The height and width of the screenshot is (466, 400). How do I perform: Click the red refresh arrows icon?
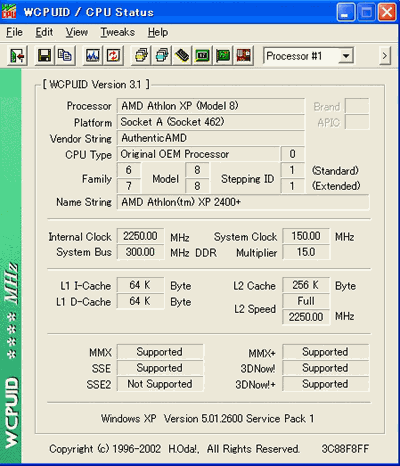tap(113, 56)
